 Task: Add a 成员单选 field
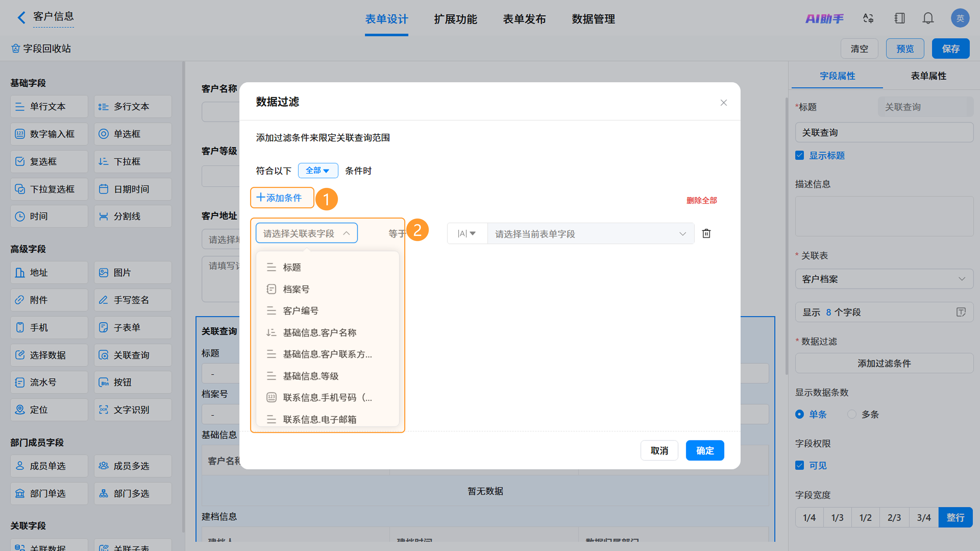[49, 466]
